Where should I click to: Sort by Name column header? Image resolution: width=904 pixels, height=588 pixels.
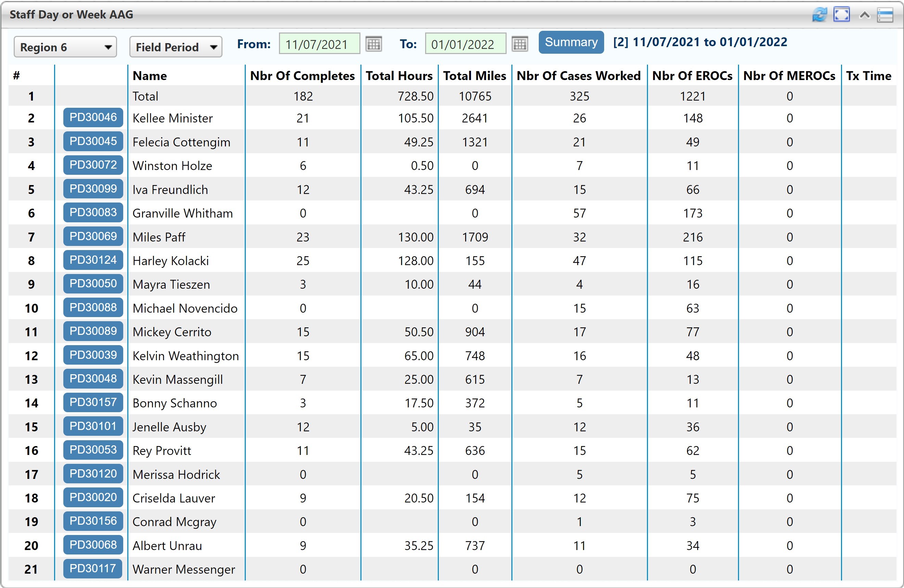click(x=150, y=76)
